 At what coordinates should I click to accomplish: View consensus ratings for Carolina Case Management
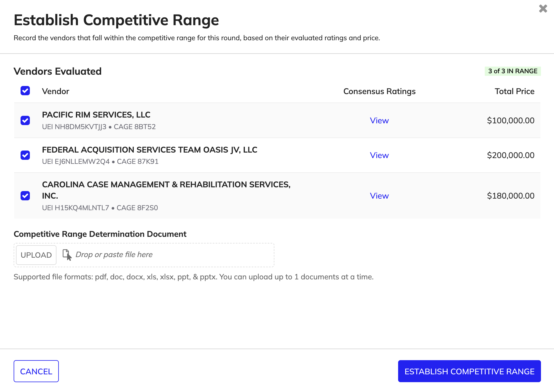[379, 196]
